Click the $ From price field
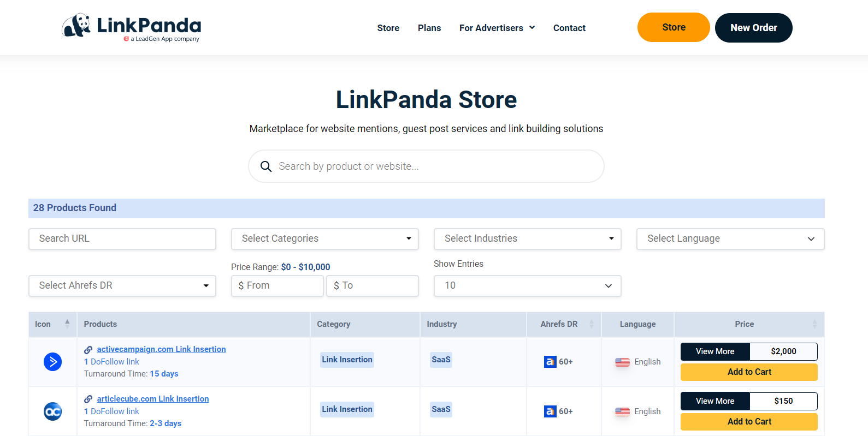Screen dimensions: 868x436 277,286
